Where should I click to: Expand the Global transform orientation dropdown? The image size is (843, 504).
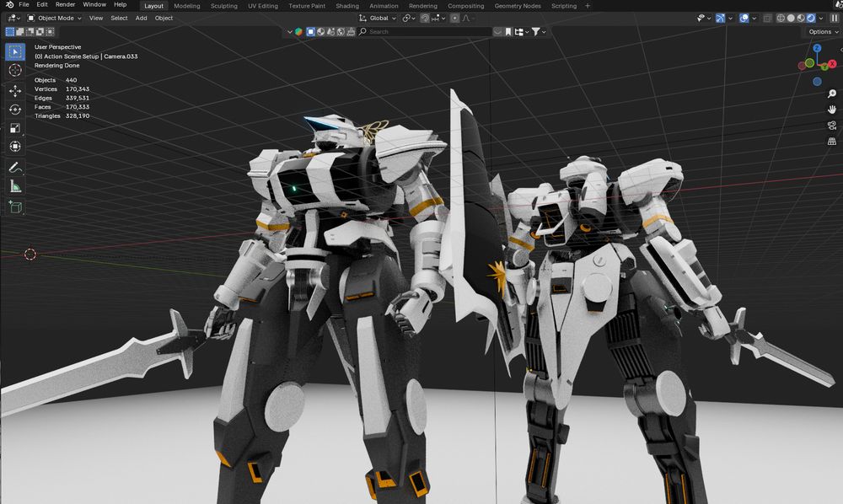[x=378, y=18]
